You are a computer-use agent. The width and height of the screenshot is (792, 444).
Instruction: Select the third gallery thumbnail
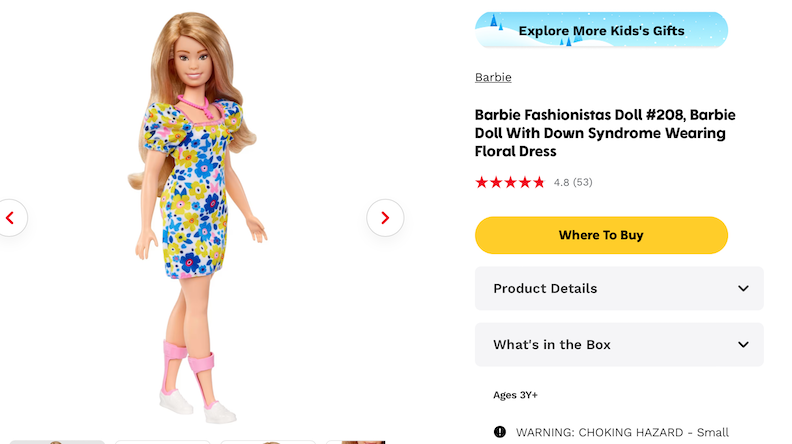click(x=268, y=441)
